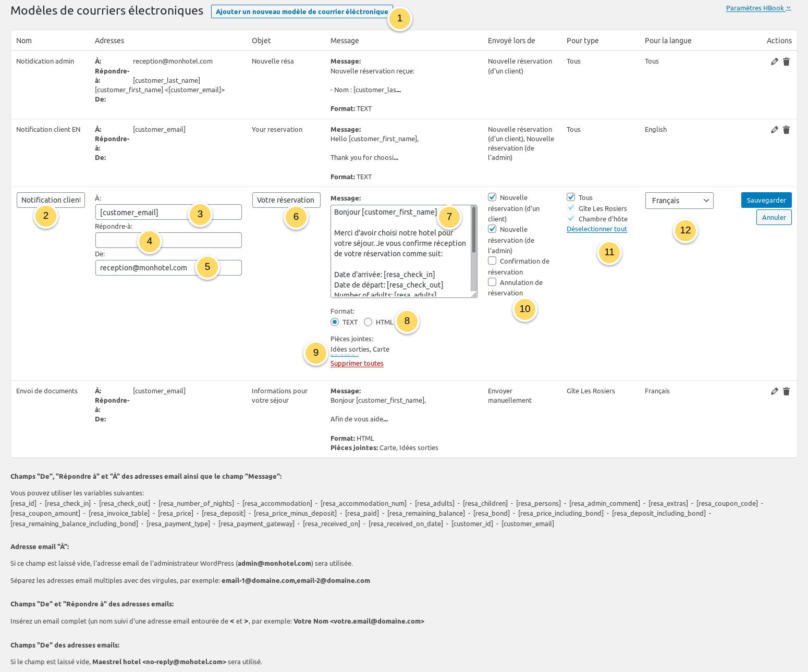Check Annulation de réservation option
The height and width of the screenshot is (672, 808).
click(492, 282)
